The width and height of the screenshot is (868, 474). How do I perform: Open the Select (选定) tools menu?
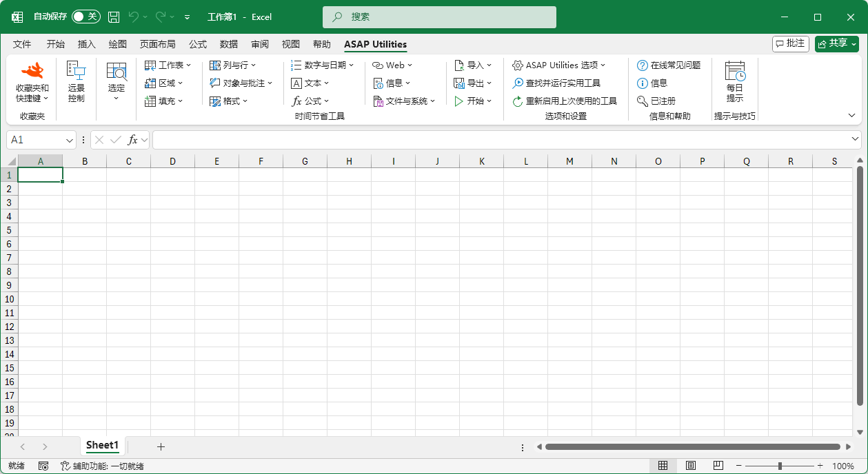coord(117,83)
